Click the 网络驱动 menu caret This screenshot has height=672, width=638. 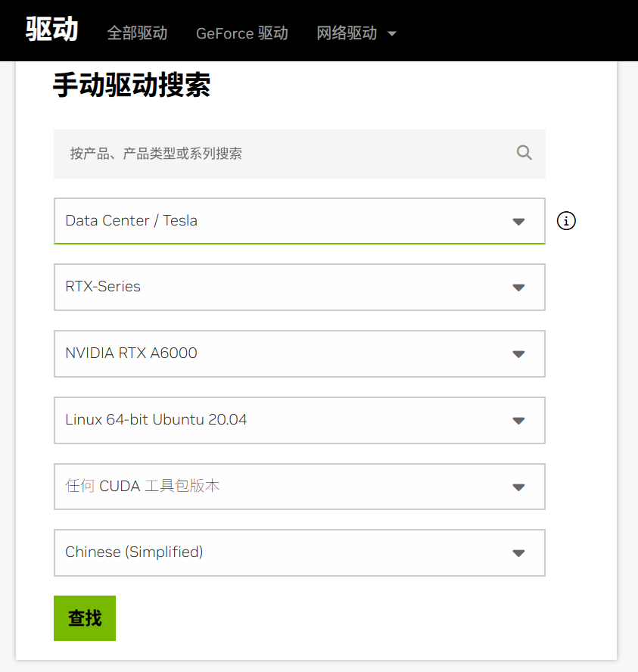pos(392,33)
